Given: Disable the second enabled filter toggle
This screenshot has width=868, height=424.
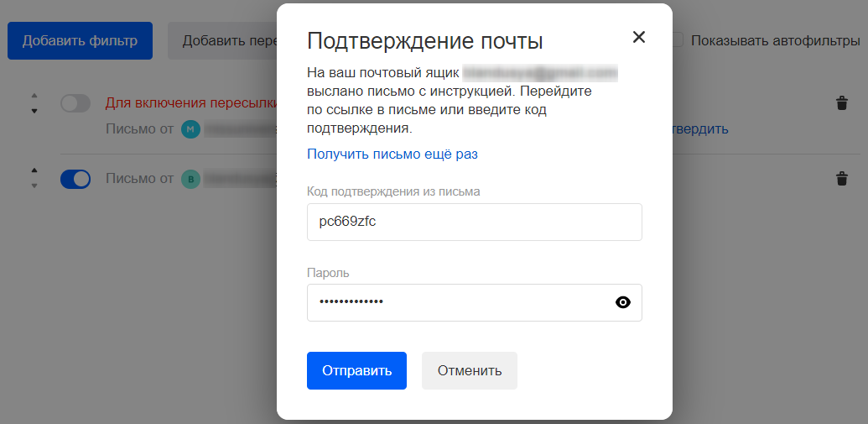Looking at the screenshot, I should click(75, 179).
